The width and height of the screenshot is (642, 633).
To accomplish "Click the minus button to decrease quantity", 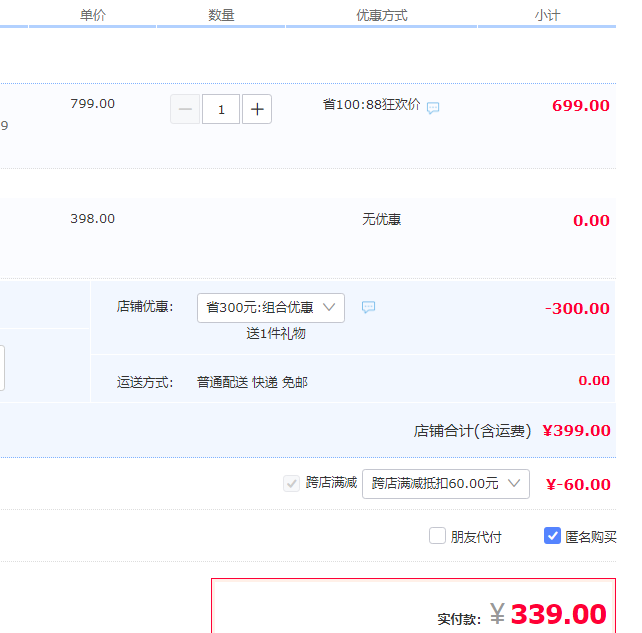I will click(x=185, y=109).
